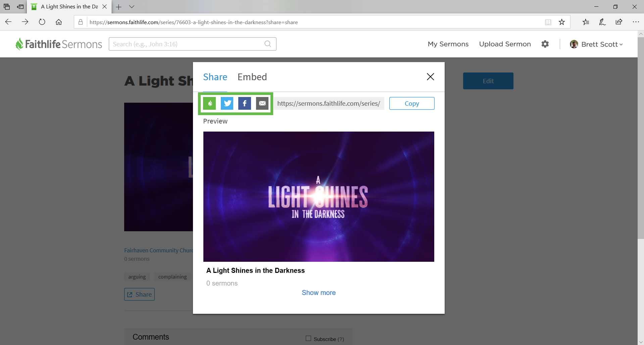Image resolution: width=644 pixels, height=345 pixels.
Task: Open the browser tab list chevron
Action: click(x=132, y=7)
